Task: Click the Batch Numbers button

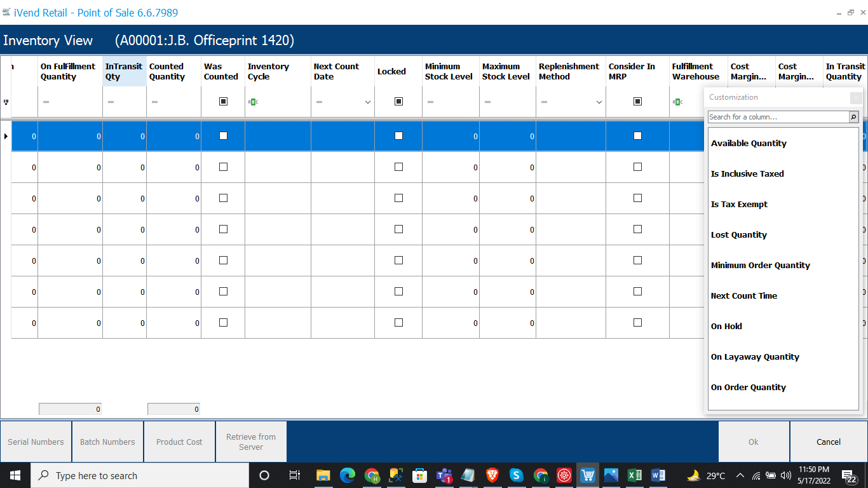Action: [x=107, y=442]
